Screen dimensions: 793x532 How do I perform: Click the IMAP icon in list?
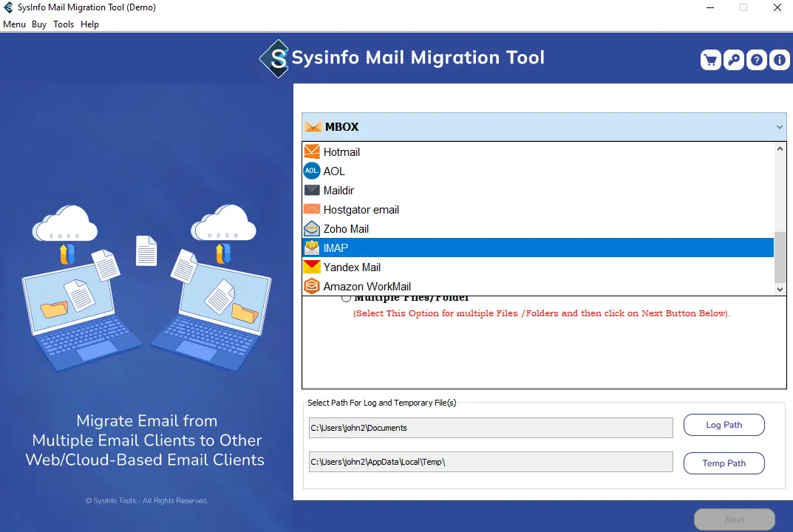(312, 248)
